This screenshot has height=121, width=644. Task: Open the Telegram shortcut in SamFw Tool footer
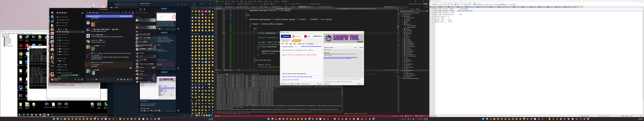coord(294,84)
